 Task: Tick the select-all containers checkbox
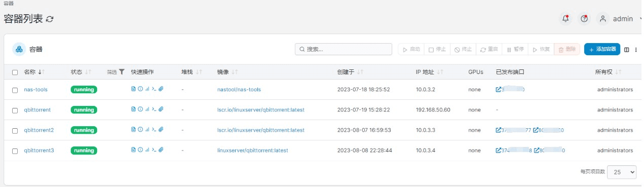pos(15,72)
